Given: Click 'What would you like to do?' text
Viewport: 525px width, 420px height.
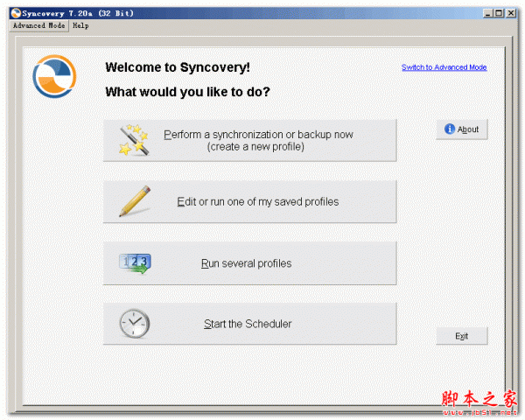Looking at the screenshot, I should (188, 92).
